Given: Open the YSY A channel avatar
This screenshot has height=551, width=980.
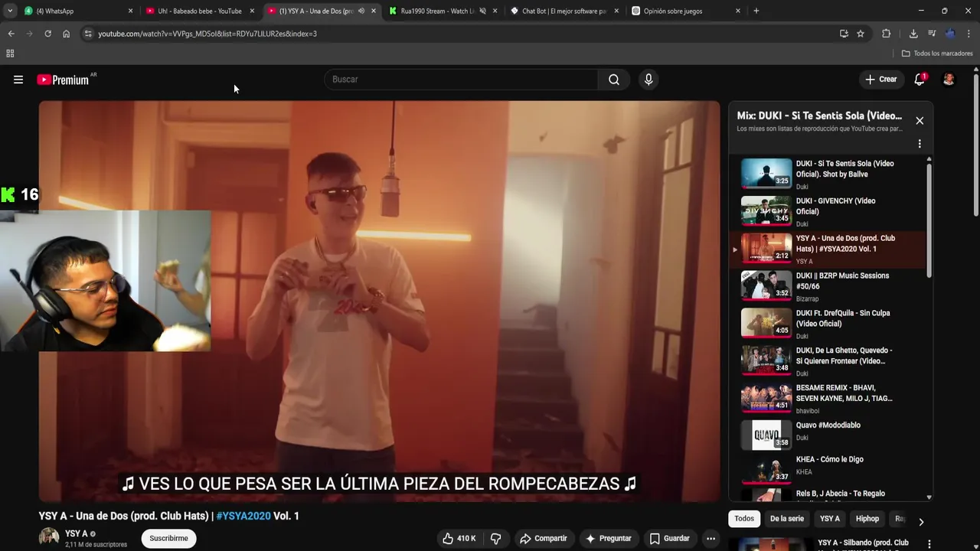Looking at the screenshot, I should pyautogui.click(x=49, y=538).
